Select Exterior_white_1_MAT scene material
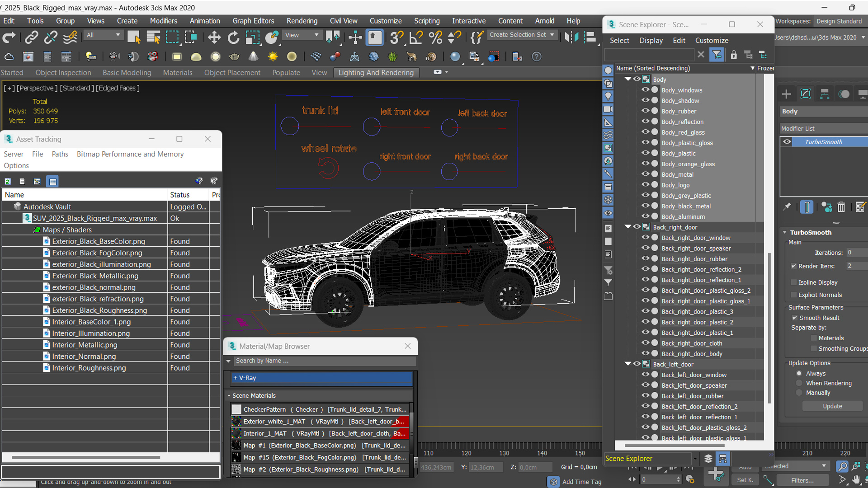 click(320, 421)
